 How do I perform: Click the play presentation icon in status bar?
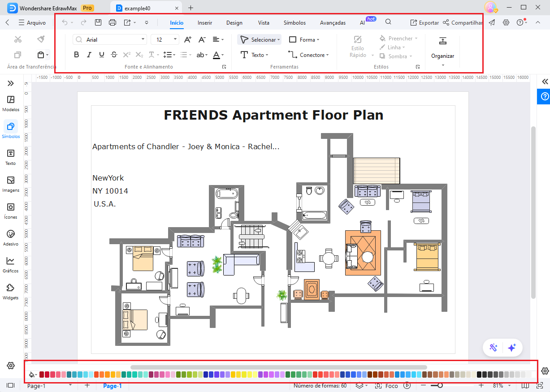[407, 385]
